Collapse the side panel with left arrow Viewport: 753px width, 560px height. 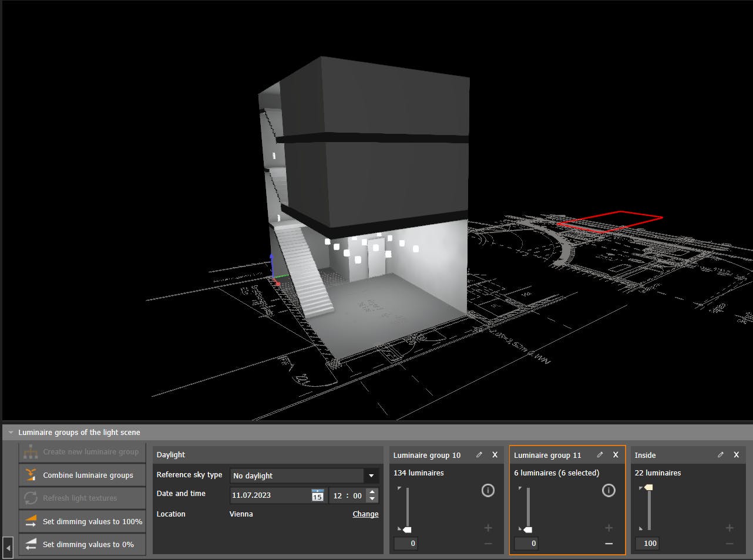coord(8,548)
